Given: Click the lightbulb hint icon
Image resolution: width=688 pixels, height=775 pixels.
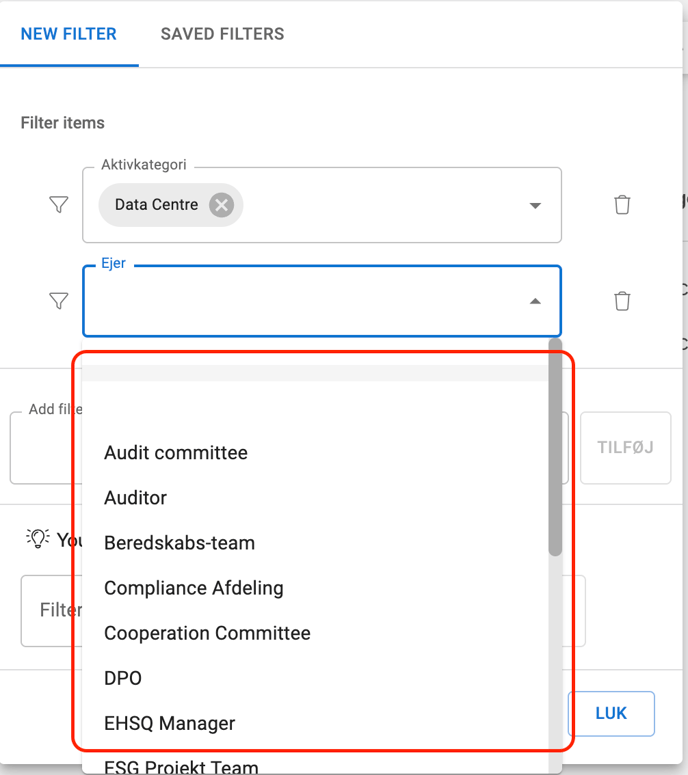Looking at the screenshot, I should tap(38, 539).
